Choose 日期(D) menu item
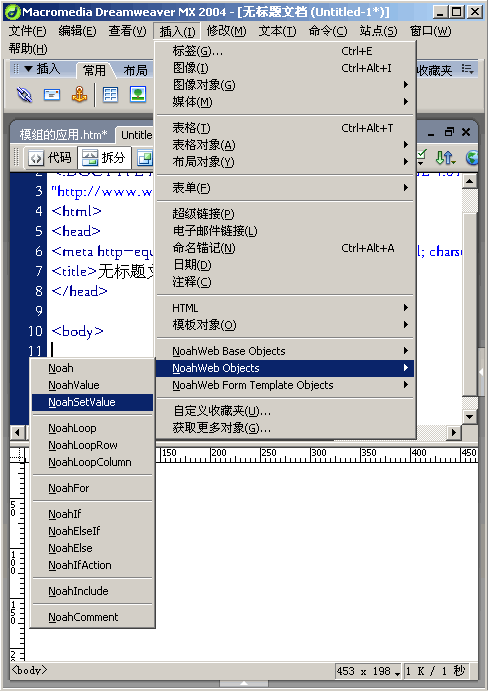 (x=285, y=265)
